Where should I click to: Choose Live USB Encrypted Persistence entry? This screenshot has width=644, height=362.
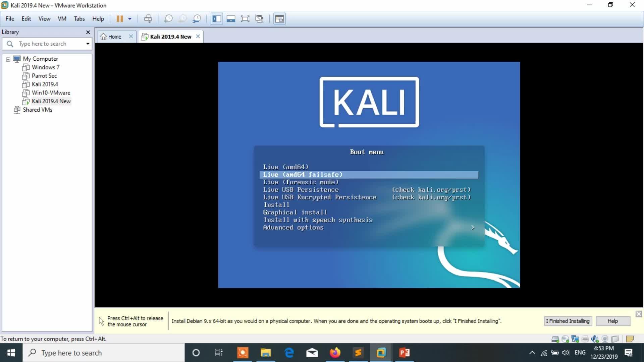pyautogui.click(x=369, y=197)
